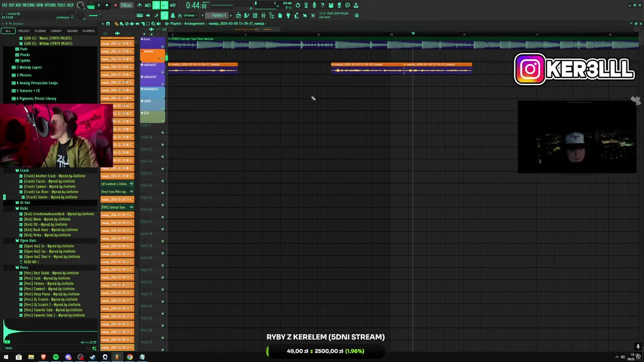644x362 pixels.
Task: Toggle the highlighted link/chain icon in toolbar
Action: [165, 16]
